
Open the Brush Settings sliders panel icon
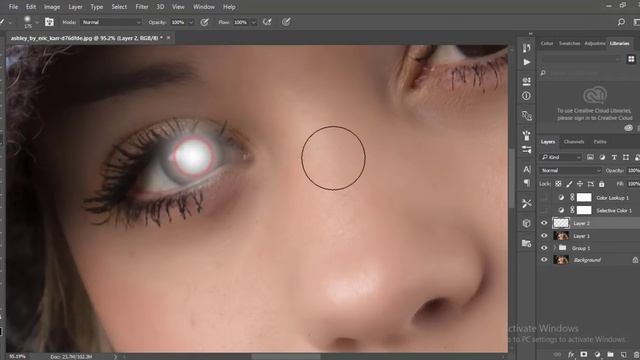click(527, 149)
